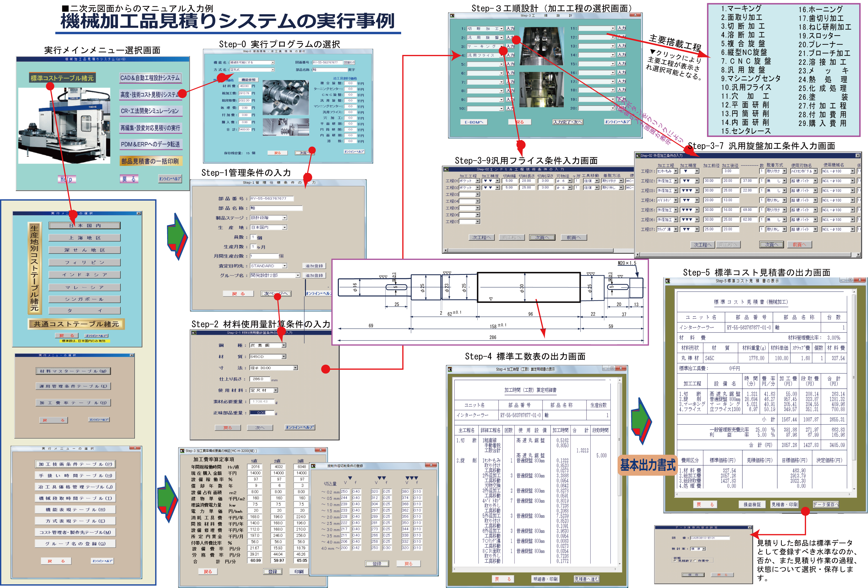Click 登録 in 旋削外径切削条件 dialog
Image resolution: width=868 pixels, height=588 pixels.
[377, 564]
